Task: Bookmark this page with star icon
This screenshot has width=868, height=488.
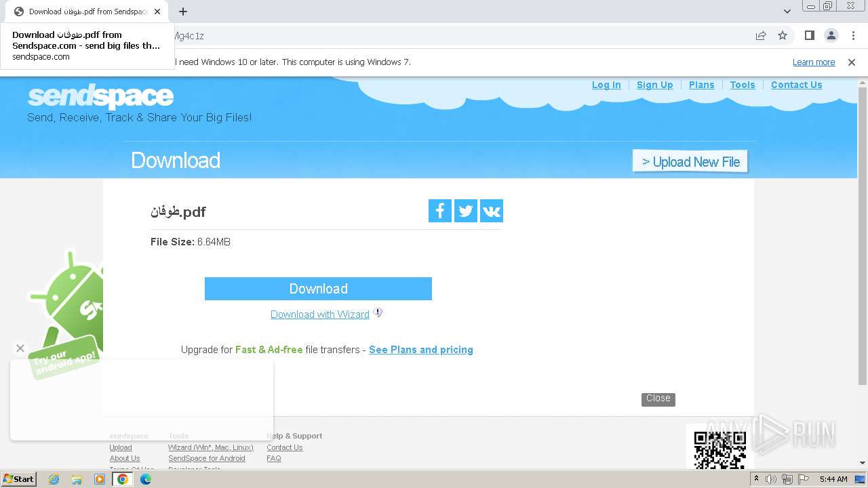Action: tap(783, 35)
